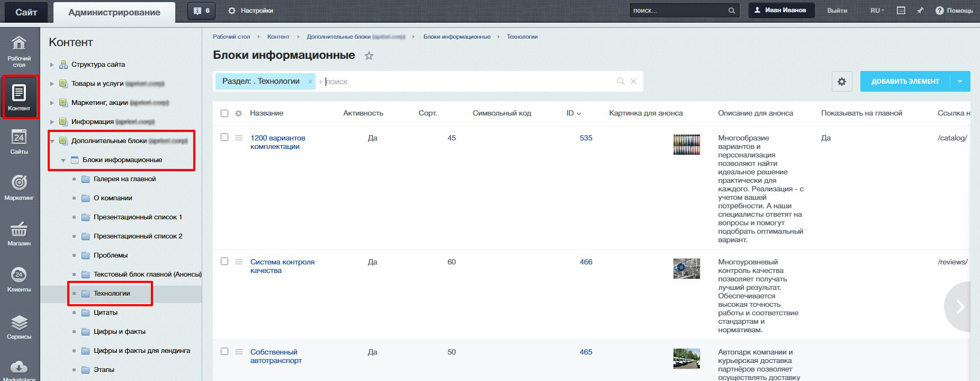Click the Магазин basket icon

(x=19, y=233)
